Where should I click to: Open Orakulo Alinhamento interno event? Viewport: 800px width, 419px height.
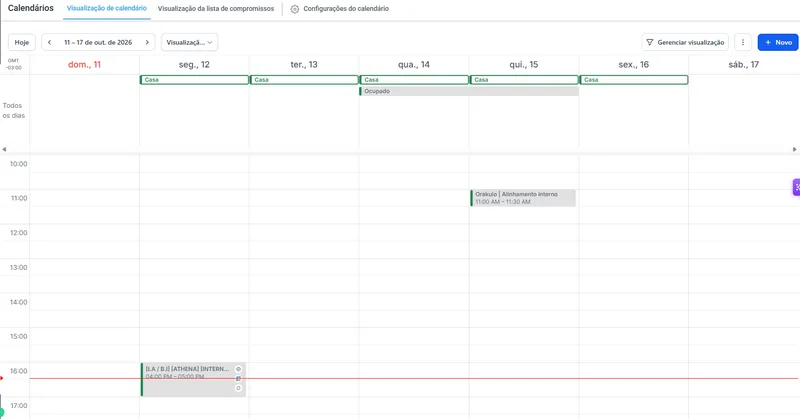point(523,198)
